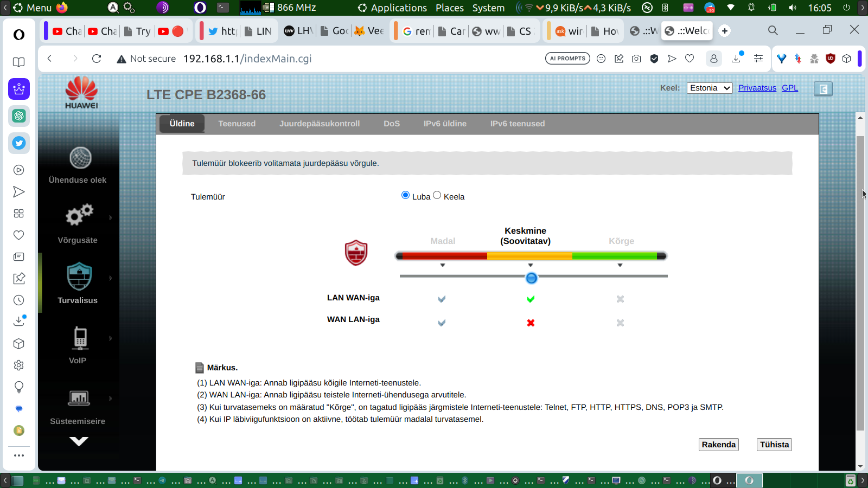
Task: Open the Opera menu logo icon
Action: tap(19, 35)
